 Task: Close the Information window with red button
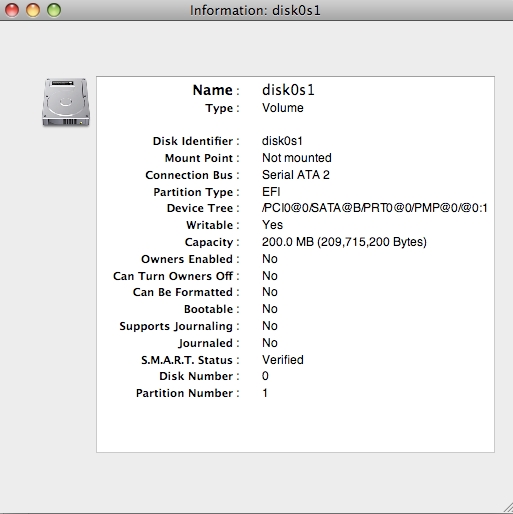tap(12, 10)
